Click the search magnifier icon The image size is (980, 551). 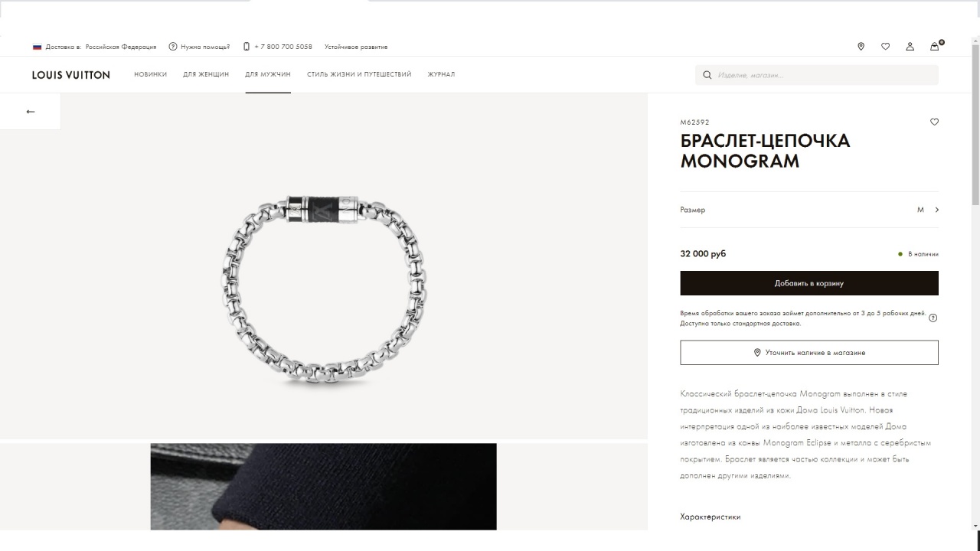point(707,75)
